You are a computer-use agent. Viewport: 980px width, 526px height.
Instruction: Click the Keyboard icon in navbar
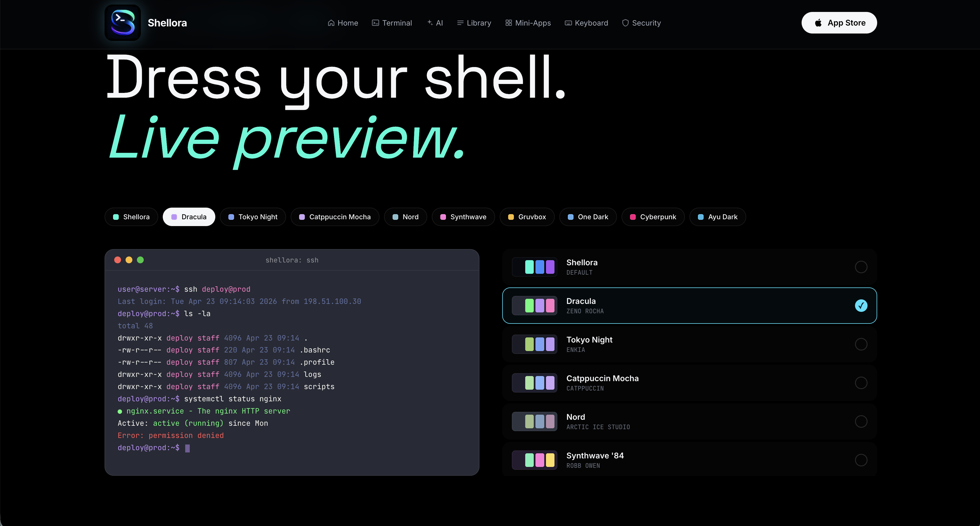(568, 23)
